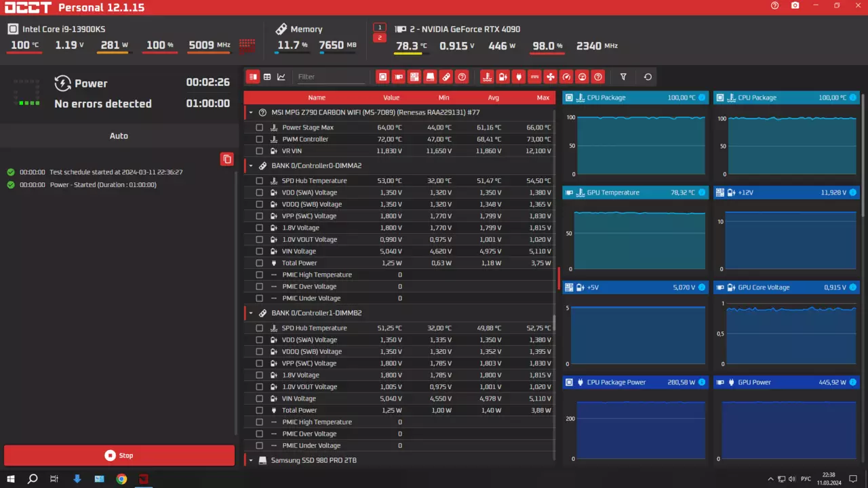Check the Power Stage Max checkbox

(x=259, y=127)
